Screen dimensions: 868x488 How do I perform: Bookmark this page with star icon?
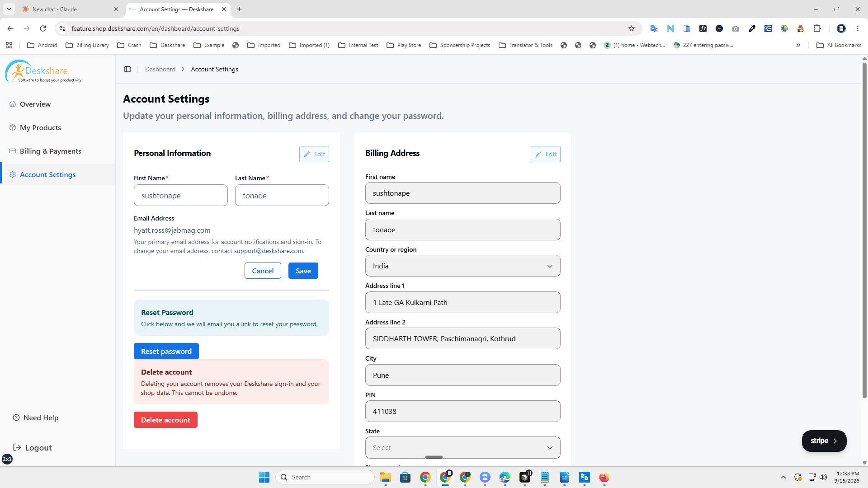pyautogui.click(x=632, y=28)
